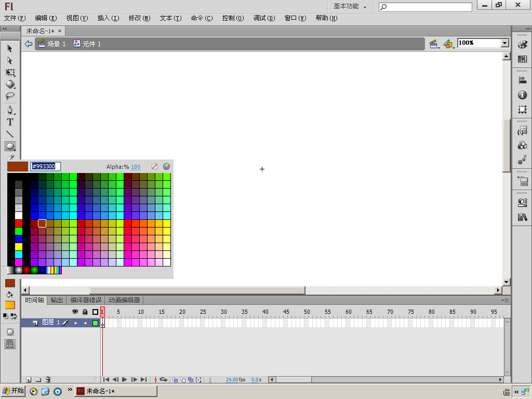Toggle 图层 1 green outline square
This screenshot has width=532, height=399.
click(96, 323)
